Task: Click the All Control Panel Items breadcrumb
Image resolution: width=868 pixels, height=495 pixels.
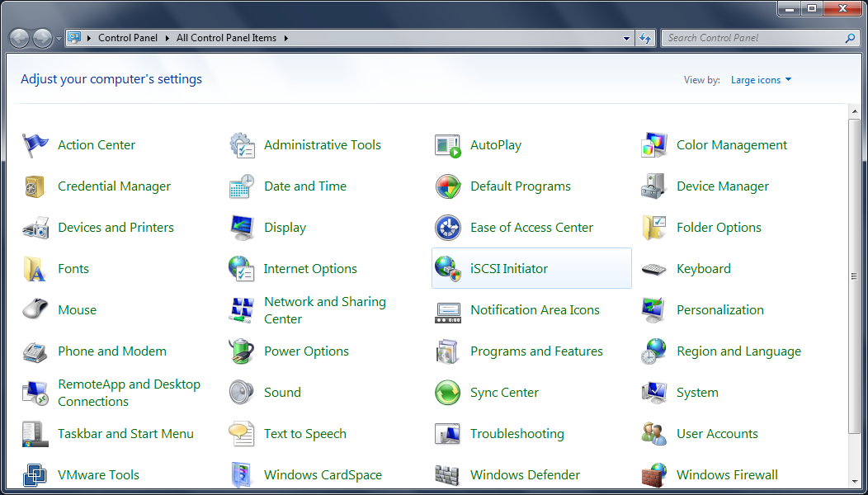Action: click(226, 38)
